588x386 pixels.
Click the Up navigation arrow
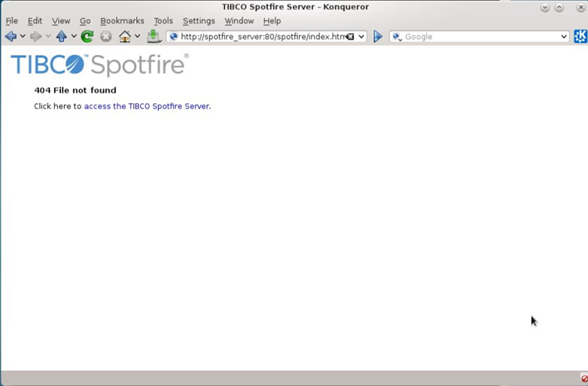point(62,36)
